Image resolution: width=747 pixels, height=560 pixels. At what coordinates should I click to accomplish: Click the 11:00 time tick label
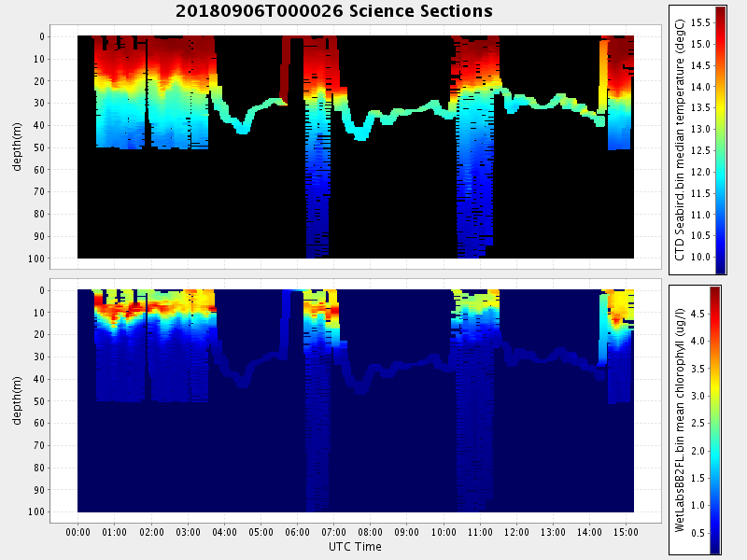point(480,532)
